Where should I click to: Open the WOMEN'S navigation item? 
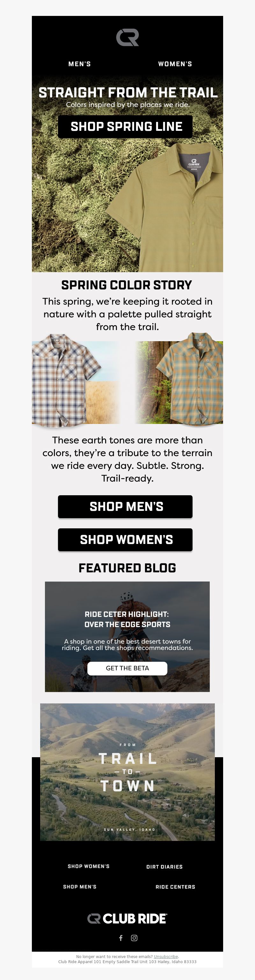(175, 64)
